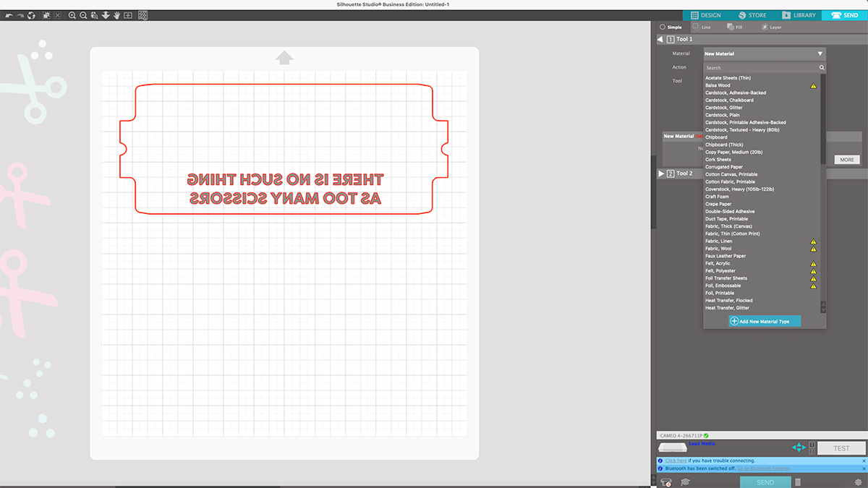Image resolution: width=868 pixels, height=488 pixels.
Task: Click the TEST button
Action: click(840, 448)
